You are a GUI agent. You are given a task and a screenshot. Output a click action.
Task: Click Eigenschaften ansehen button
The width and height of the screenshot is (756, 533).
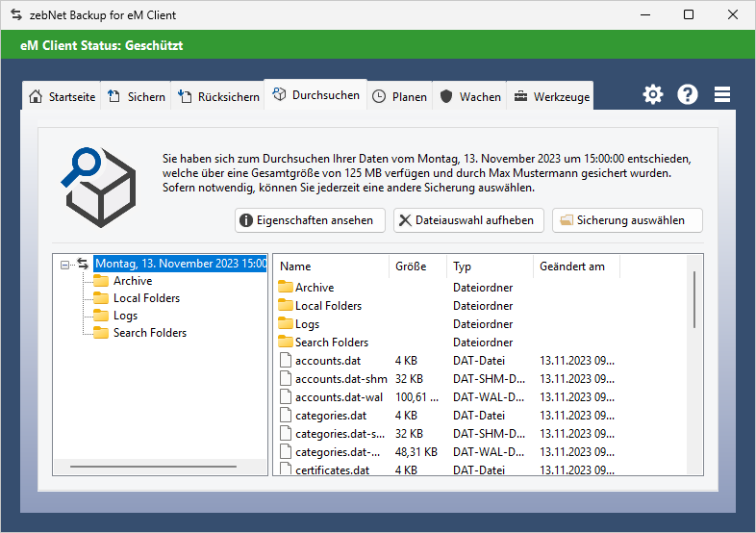point(310,220)
